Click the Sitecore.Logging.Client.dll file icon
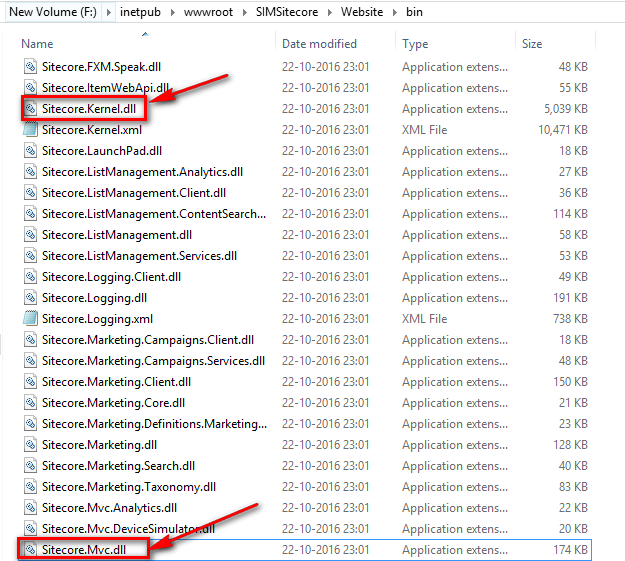 (x=30, y=276)
